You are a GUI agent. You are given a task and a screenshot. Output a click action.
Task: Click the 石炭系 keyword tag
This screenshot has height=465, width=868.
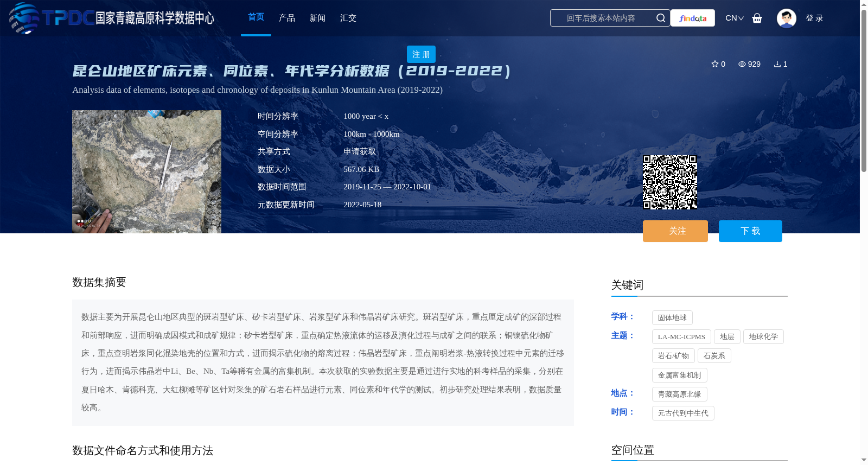[714, 356]
